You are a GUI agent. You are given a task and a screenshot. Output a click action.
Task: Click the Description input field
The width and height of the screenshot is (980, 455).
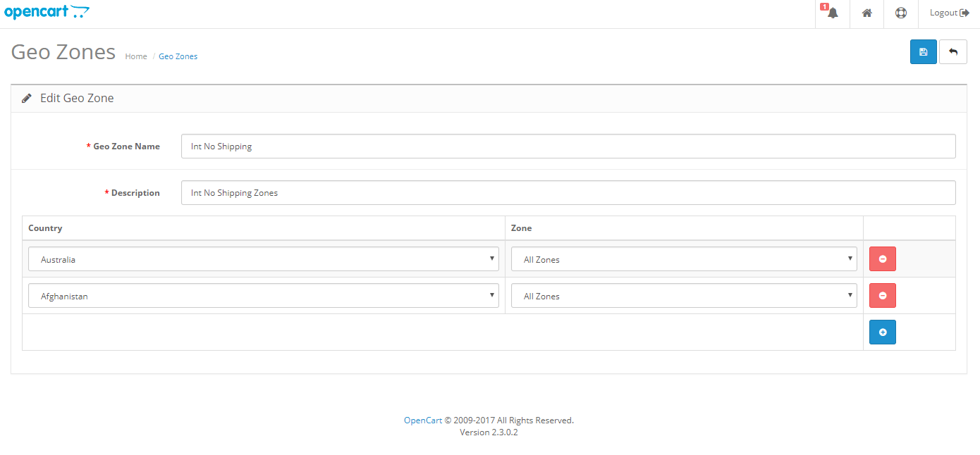click(x=568, y=192)
